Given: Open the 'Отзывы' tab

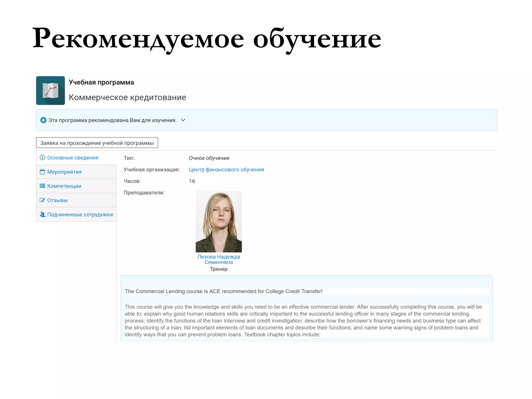Looking at the screenshot, I should (76, 200).
